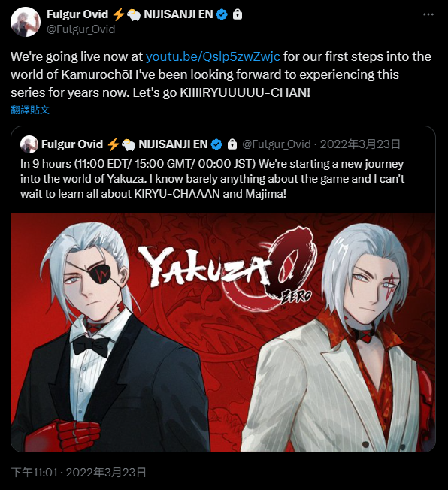Click the verified badge in quoted tweet
This screenshot has height=490, width=448.
point(216,144)
